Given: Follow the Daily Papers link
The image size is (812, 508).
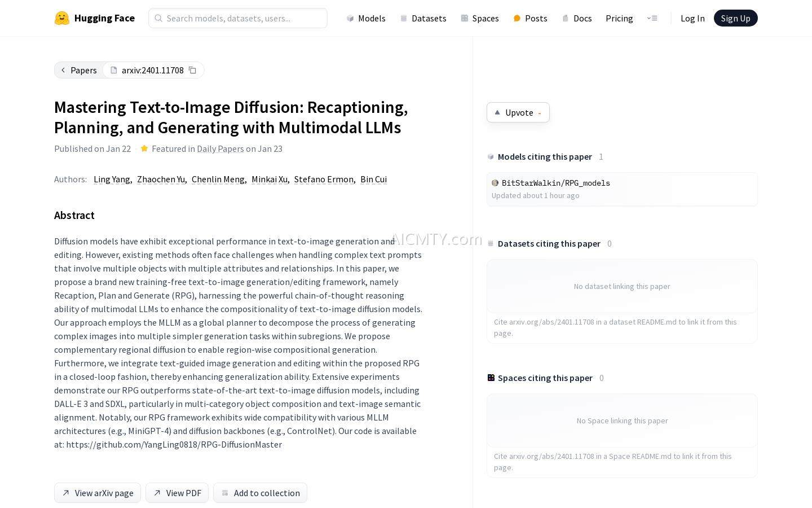Looking at the screenshot, I should tap(220, 148).
